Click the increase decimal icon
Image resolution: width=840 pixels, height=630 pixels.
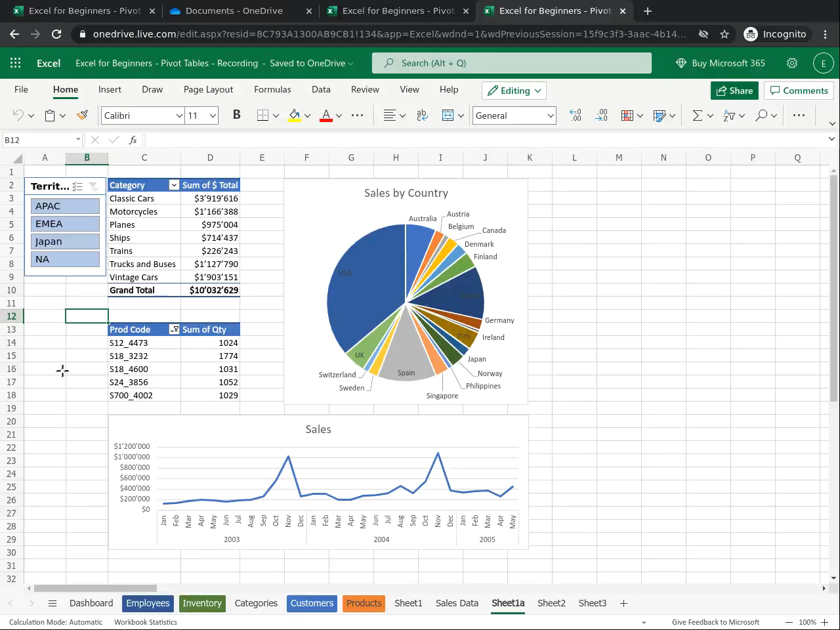(576, 115)
